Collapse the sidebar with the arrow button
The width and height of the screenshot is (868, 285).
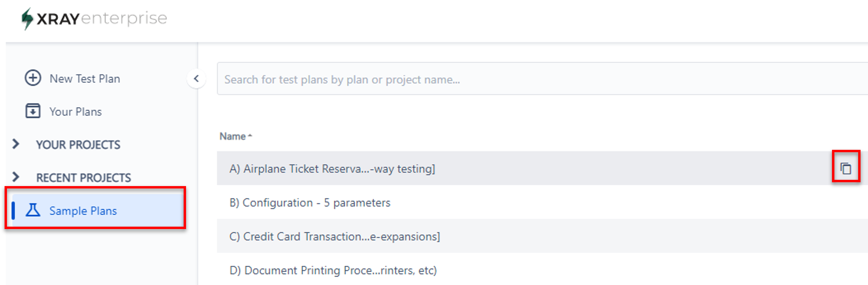196,79
